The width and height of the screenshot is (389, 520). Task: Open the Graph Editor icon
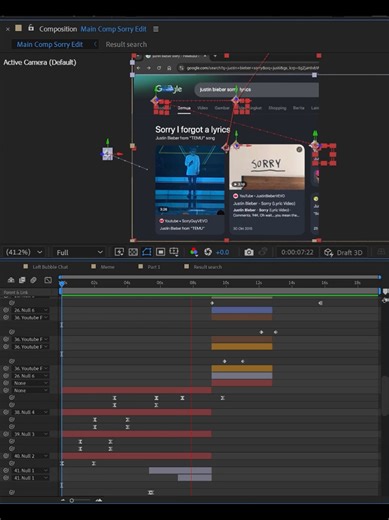tap(48, 280)
